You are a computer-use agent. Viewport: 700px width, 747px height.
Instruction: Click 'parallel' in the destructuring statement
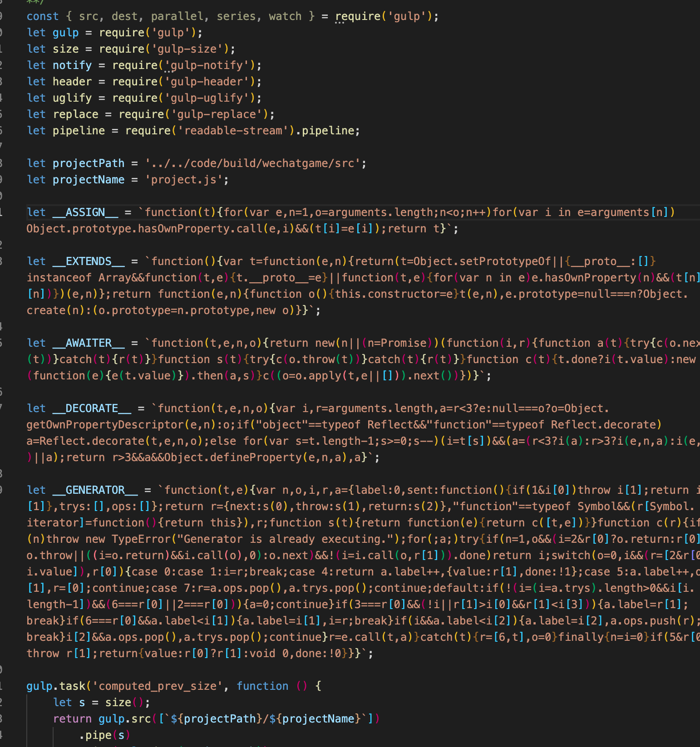pyautogui.click(x=177, y=16)
